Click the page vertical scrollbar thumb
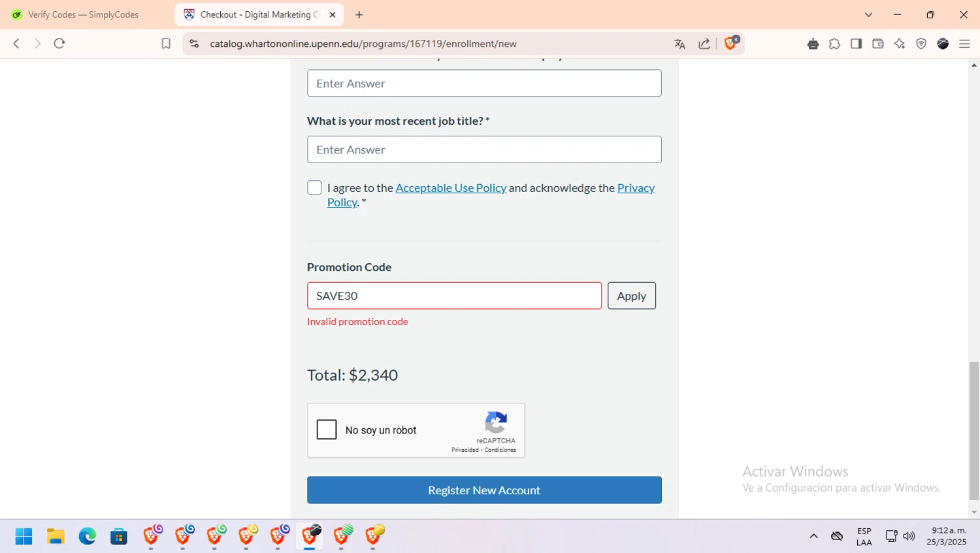 point(974,430)
